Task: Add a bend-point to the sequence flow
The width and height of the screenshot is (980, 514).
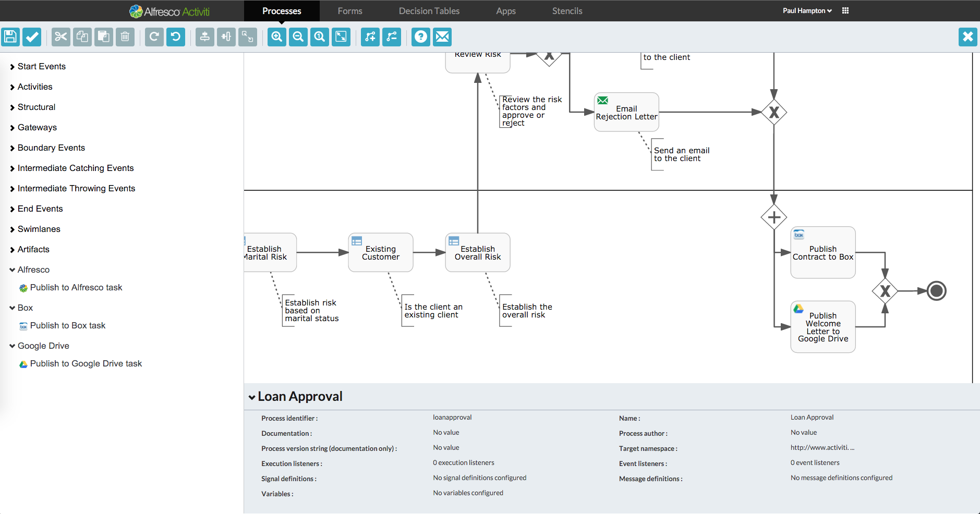Action: tap(370, 36)
